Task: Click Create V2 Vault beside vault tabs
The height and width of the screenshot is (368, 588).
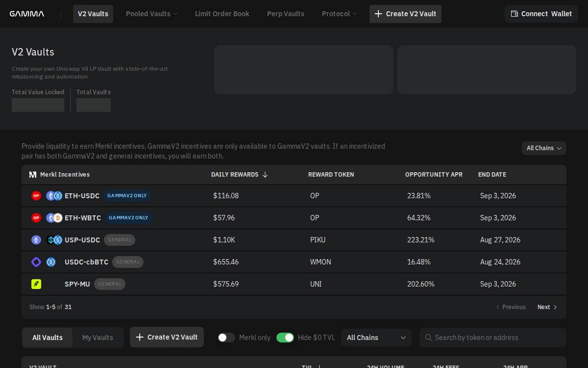Action: tap(167, 337)
